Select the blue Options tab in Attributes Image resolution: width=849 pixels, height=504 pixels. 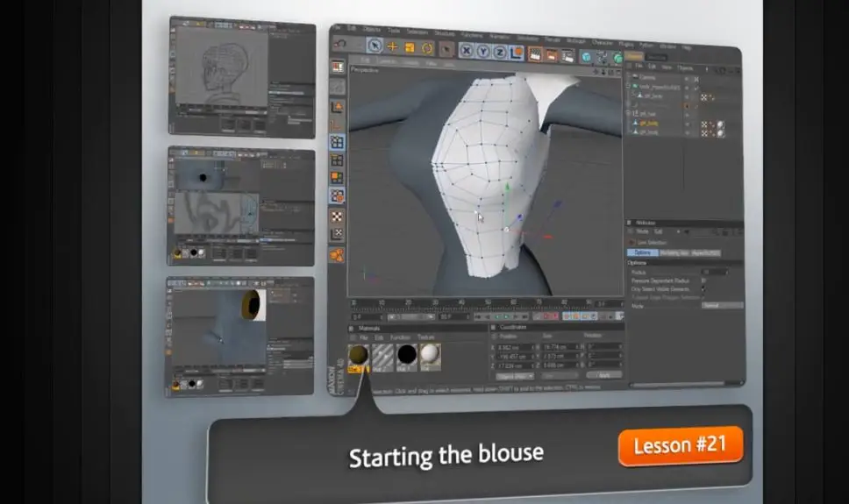(x=643, y=252)
